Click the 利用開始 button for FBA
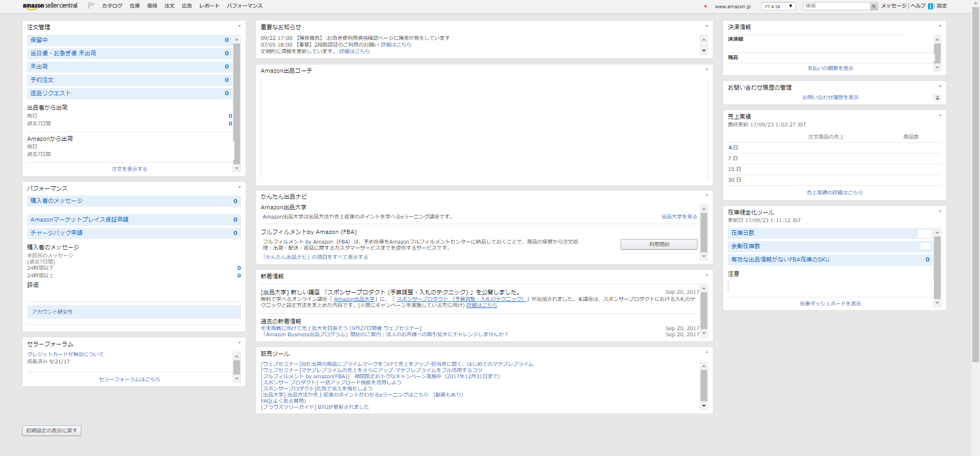This screenshot has height=456, width=980. point(659,245)
